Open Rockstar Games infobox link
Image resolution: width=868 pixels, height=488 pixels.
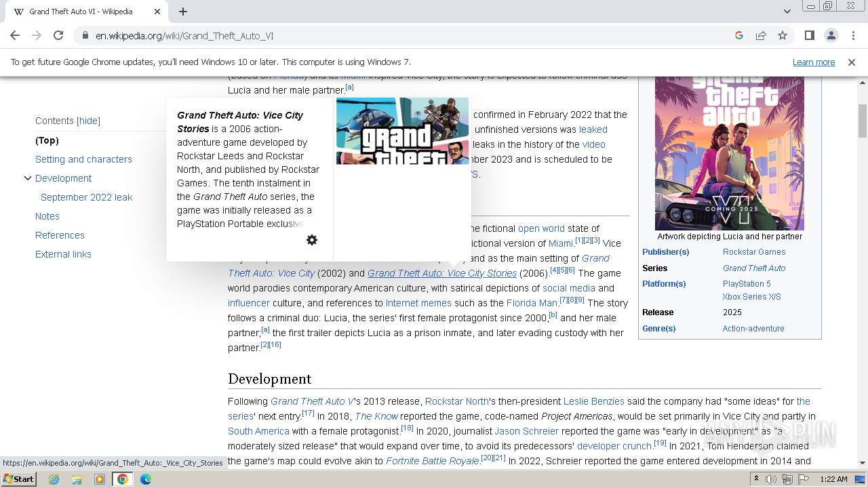(x=754, y=252)
